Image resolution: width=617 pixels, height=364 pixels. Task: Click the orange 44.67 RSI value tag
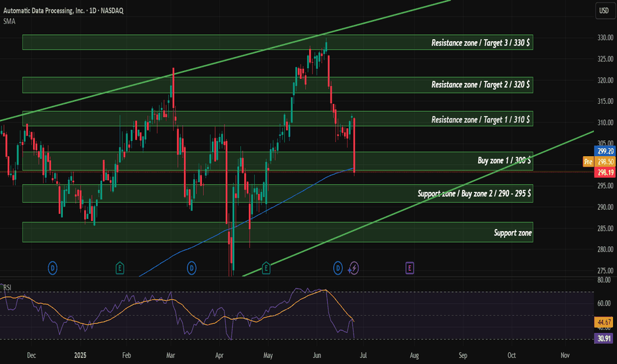point(604,322)
